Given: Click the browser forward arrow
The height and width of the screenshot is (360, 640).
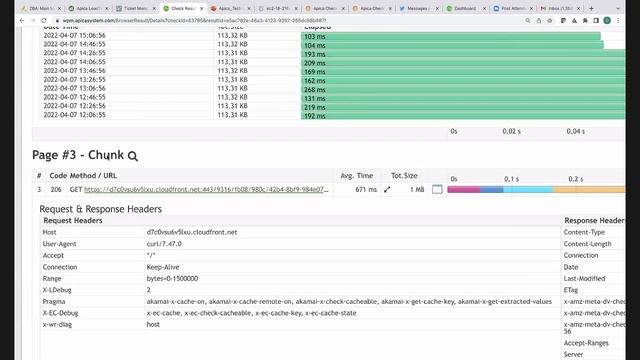Looking at the screenshot, I should tap(33, 20).
